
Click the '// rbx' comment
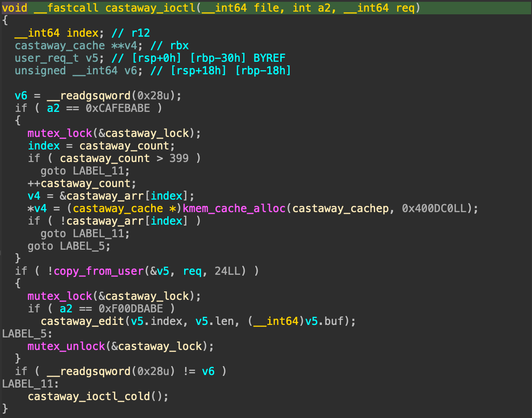(169, 46)
